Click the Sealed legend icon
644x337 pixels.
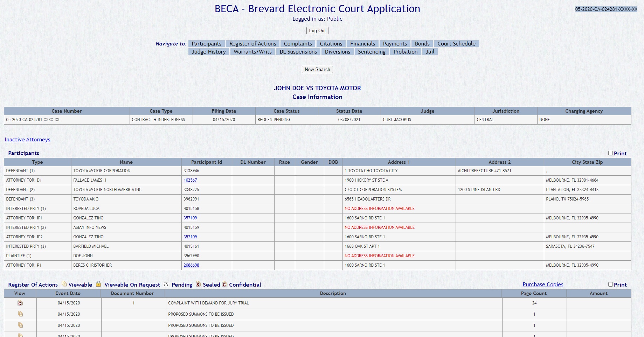tap(198, 285)
